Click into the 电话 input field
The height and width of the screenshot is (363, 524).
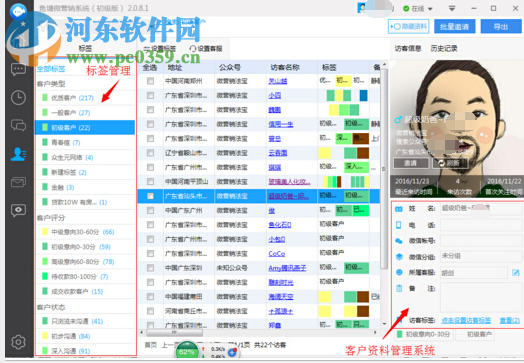click(481, 225)
